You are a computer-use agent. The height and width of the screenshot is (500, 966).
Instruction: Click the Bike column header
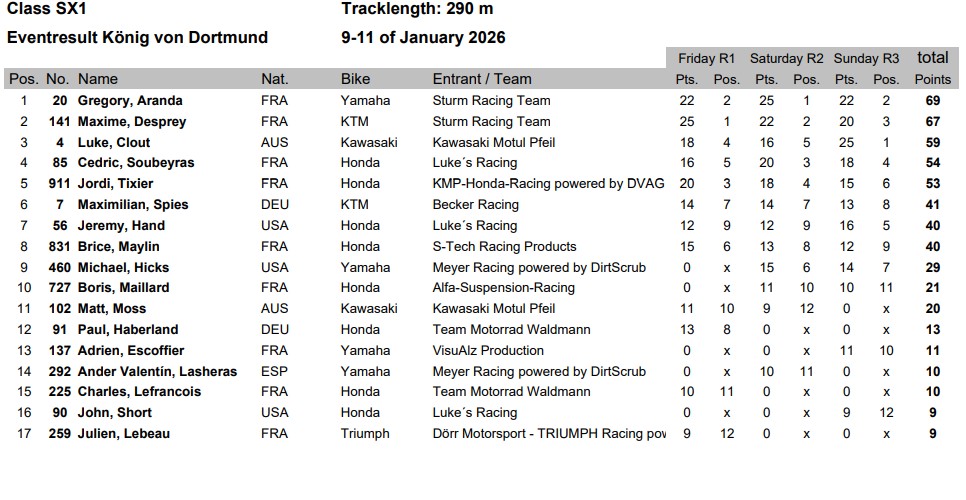click(355, 79)
